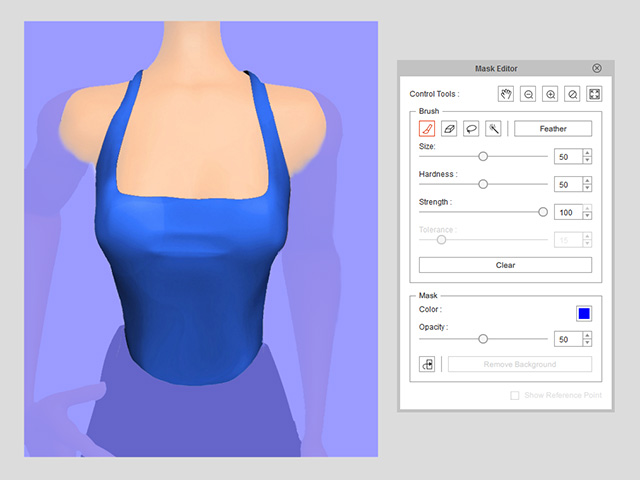Image resolution: width=640 pixels, height=480 pixels.
Task: Select the Pan hand tool
Action: click(x=506, y=94)
